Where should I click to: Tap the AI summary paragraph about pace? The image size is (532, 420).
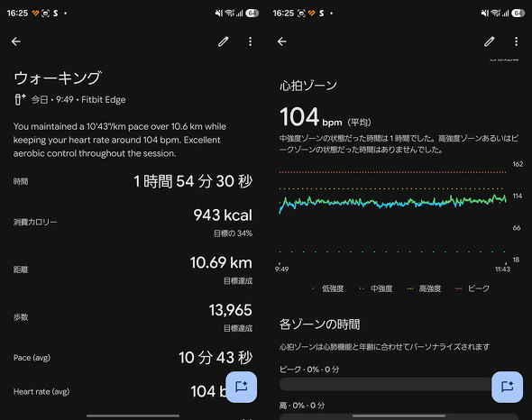120,140
